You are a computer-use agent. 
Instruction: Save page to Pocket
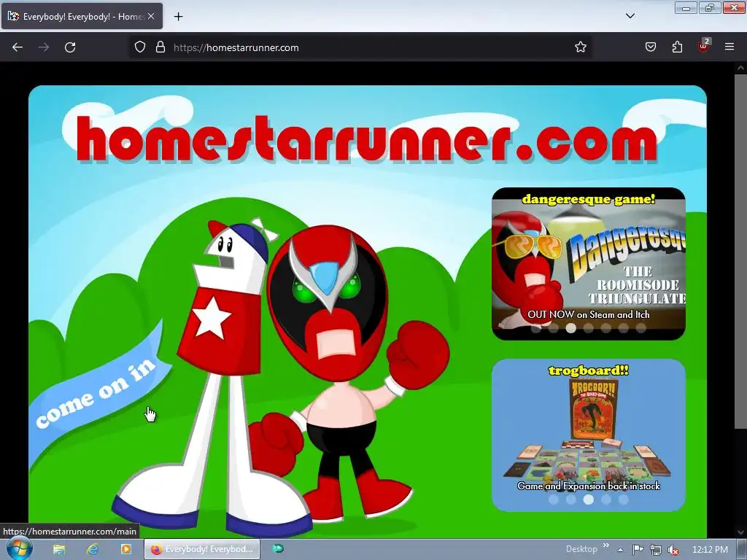pos(651,47)
